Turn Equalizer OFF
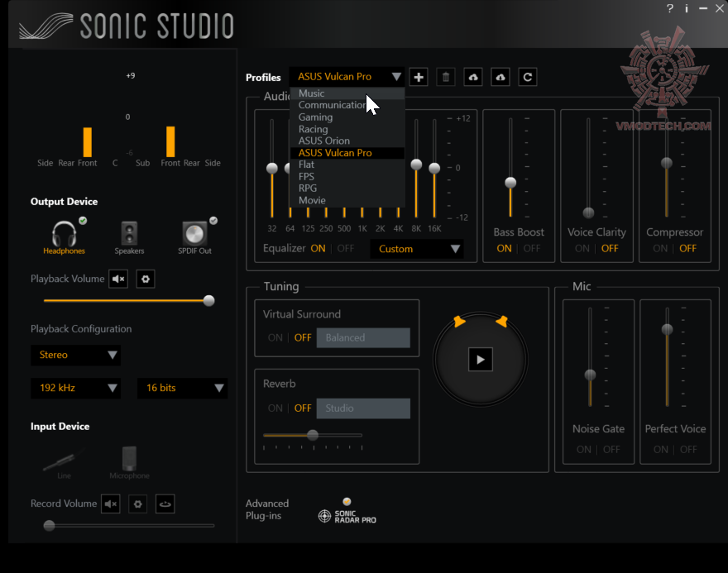The height and width of the screenshot is (573, 728). 346,249
